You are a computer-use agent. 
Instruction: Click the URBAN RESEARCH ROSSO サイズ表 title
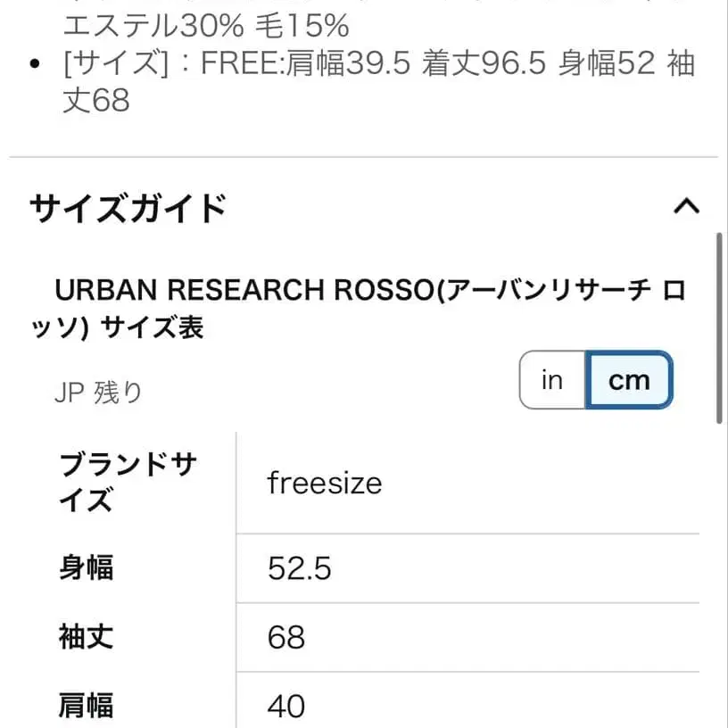coord(369,309)
